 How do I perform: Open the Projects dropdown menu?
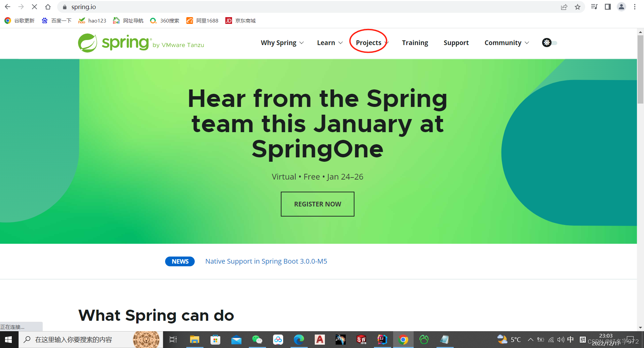[x=372, y=43]
